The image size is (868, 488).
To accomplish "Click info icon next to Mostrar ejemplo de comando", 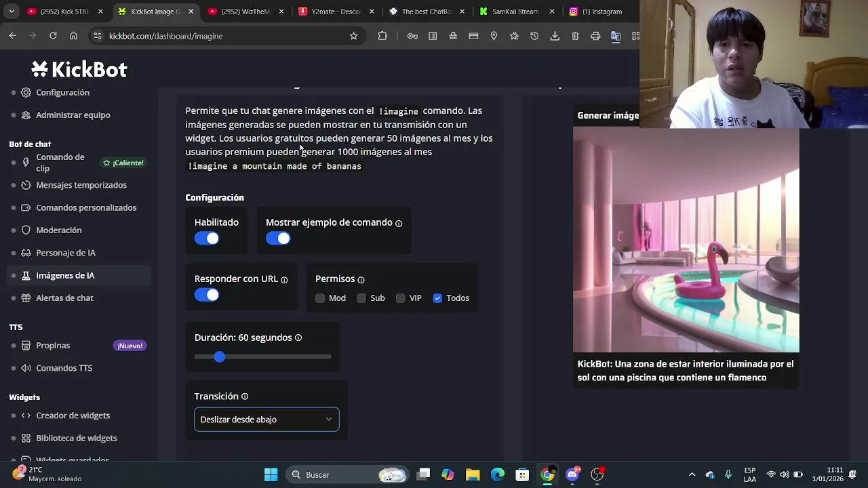I will 399,223.
